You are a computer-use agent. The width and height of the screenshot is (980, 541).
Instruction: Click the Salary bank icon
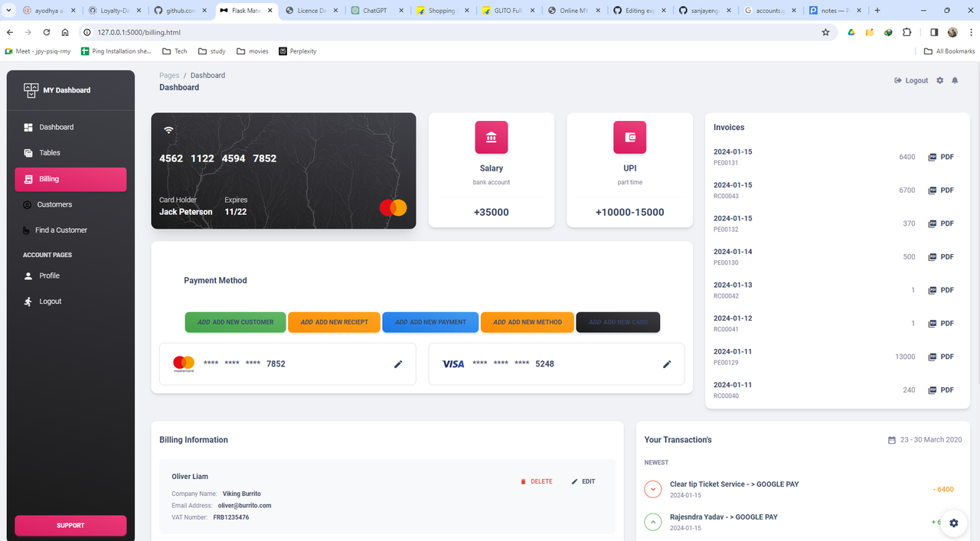(492, 138)
